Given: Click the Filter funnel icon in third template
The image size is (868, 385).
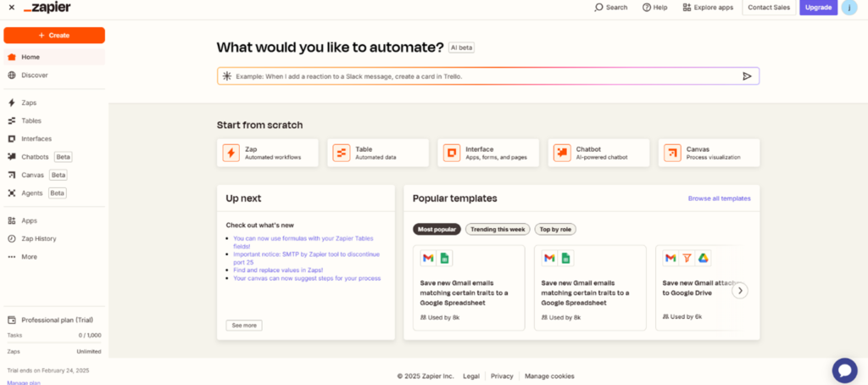Looking at the screenshot, I should [x=687, y=258].
